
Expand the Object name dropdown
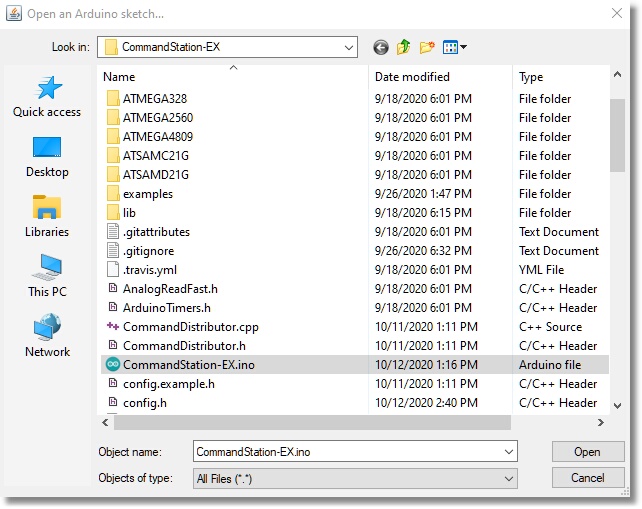pyautogui.click(x=508, y=452)
